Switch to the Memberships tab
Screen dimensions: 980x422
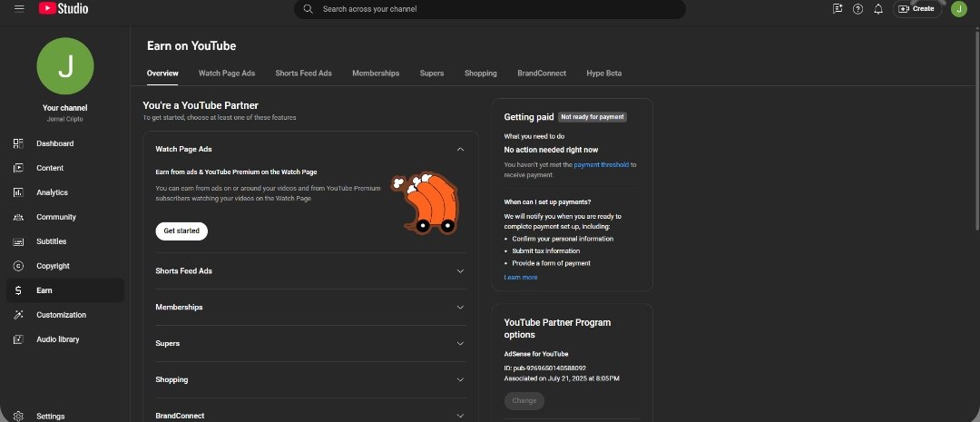click(376, 74)
